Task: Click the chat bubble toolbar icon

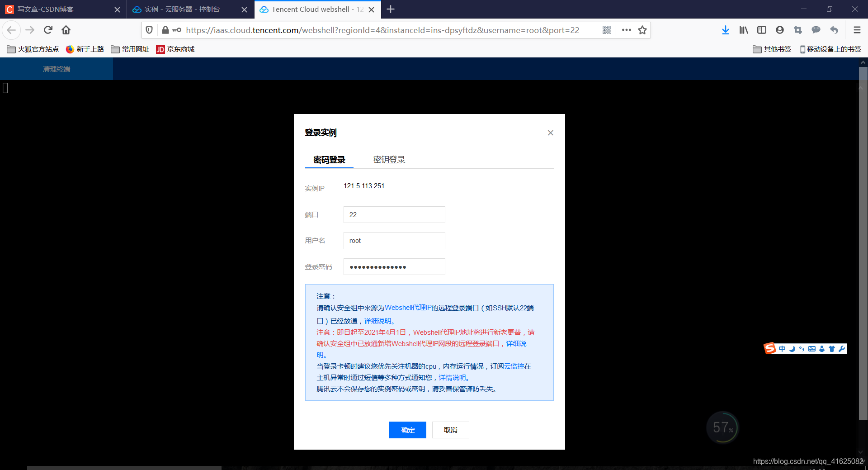Action: click(x=816, y=30)
